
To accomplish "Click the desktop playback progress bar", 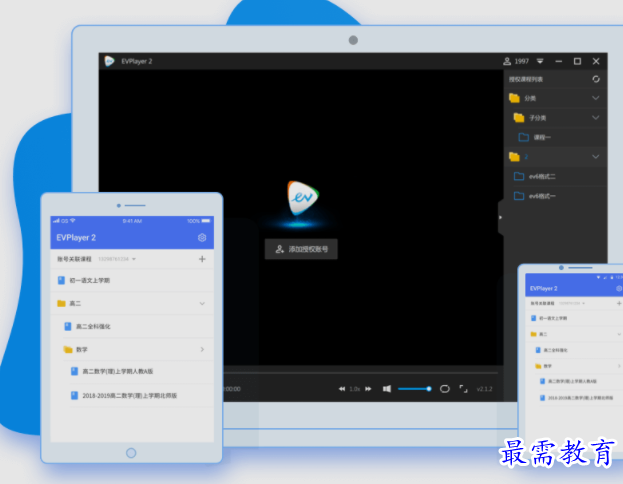I will pyautogui.click(x=361, y=373).
